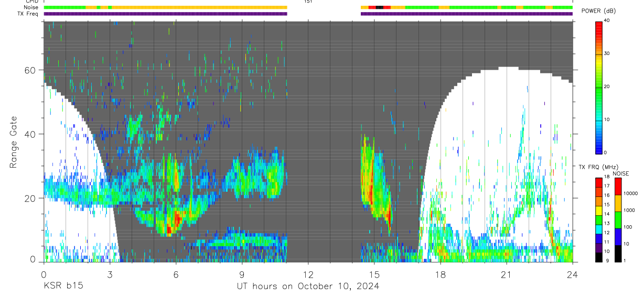Screen dimensions: 644x297
Task: Click the purple TX Freq strip above the plot
Action: pyautogui.click(x=308, y=14)
